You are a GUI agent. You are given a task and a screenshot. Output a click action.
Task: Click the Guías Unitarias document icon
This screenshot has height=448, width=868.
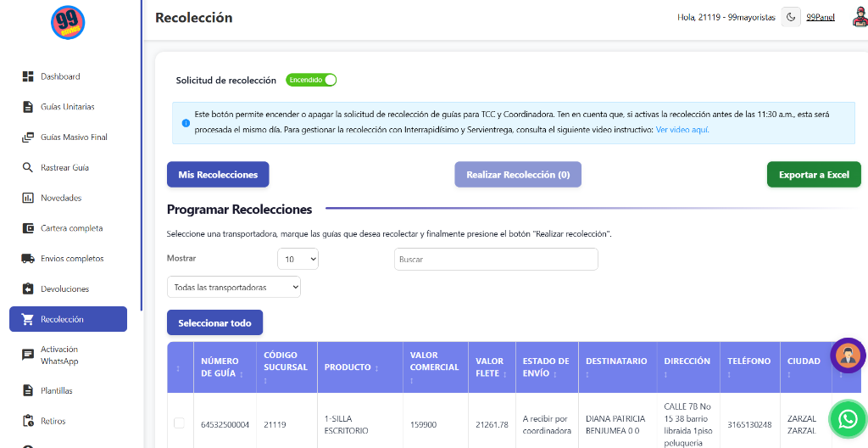point(28,107)
